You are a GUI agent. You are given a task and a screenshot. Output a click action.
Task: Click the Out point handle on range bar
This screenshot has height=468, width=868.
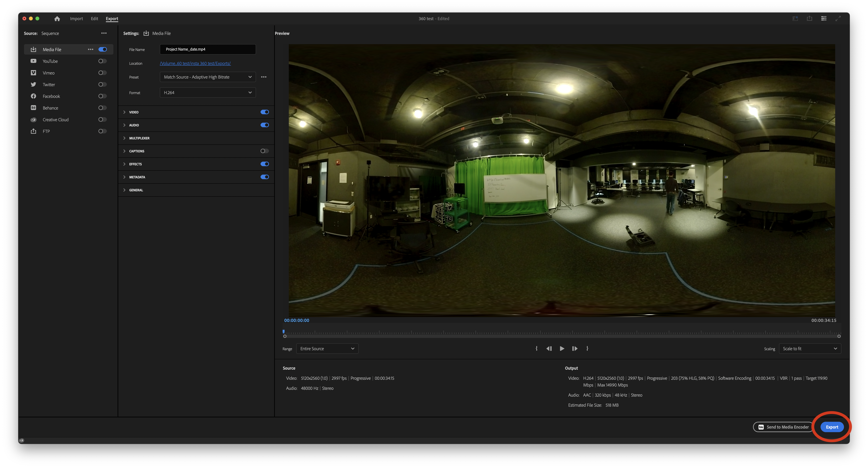(839, 336)
